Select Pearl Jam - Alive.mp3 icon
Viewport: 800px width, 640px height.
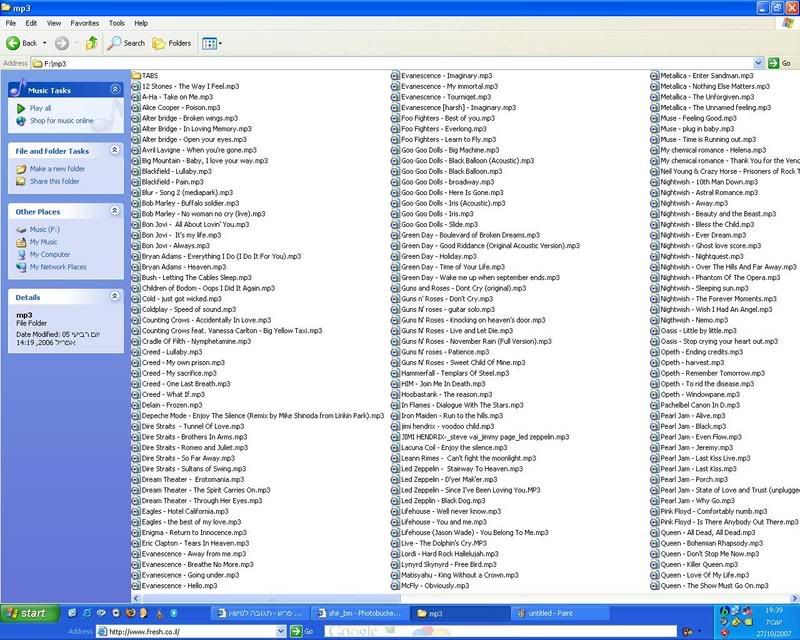pos(655,415)
